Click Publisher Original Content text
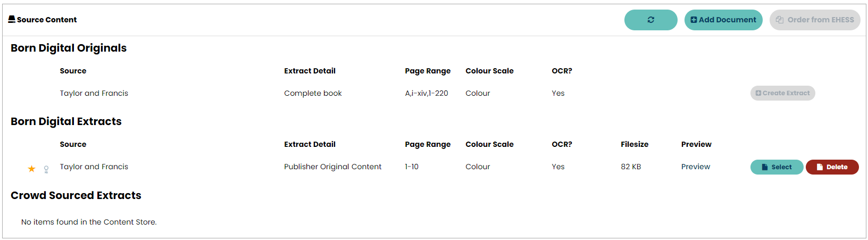The height and width of the screenshot is (240, 868). pos(332,167)
